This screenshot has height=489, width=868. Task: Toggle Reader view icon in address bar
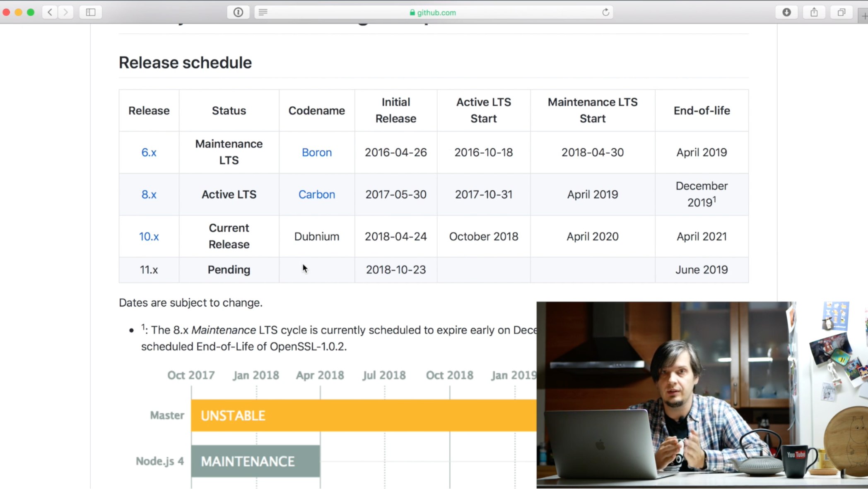pos(263,12)
